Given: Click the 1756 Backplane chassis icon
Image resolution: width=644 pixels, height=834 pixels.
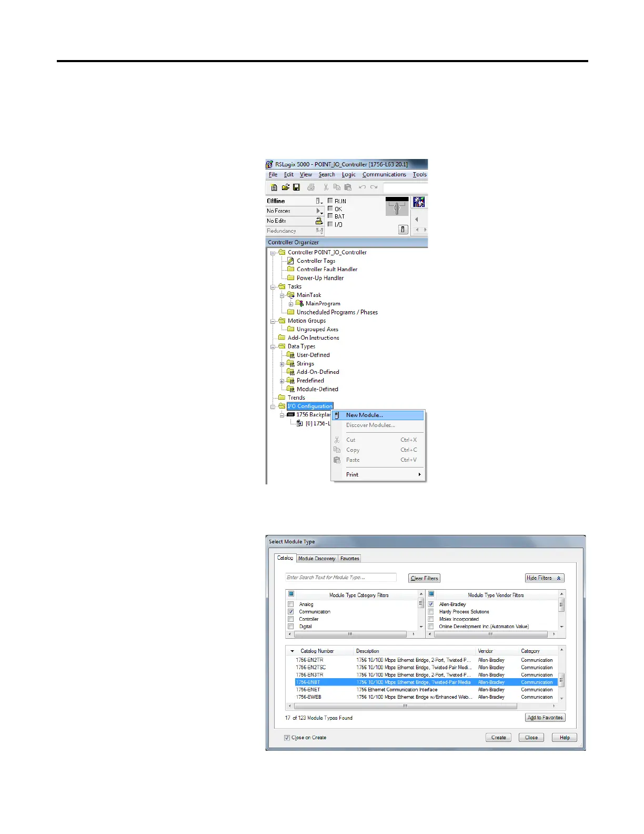Looking at the screenshot, I should click(x=290, y=414).
